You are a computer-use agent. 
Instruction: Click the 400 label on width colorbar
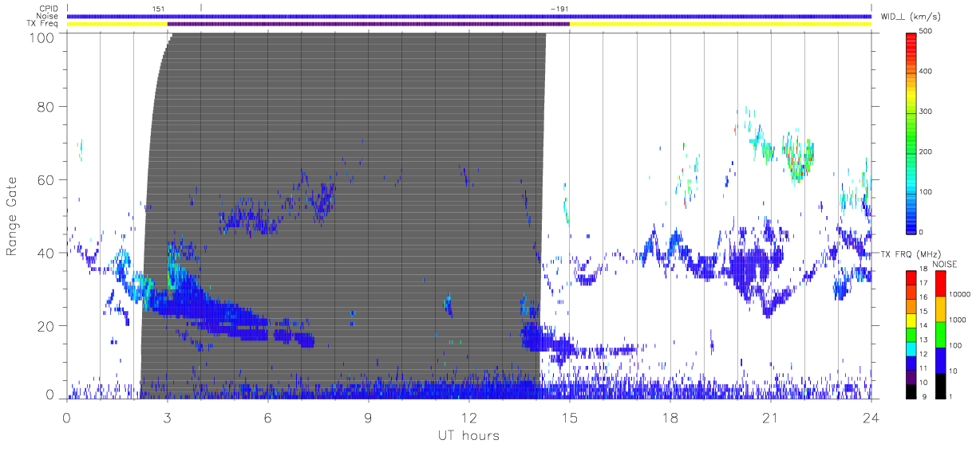[x=927, y=72]
